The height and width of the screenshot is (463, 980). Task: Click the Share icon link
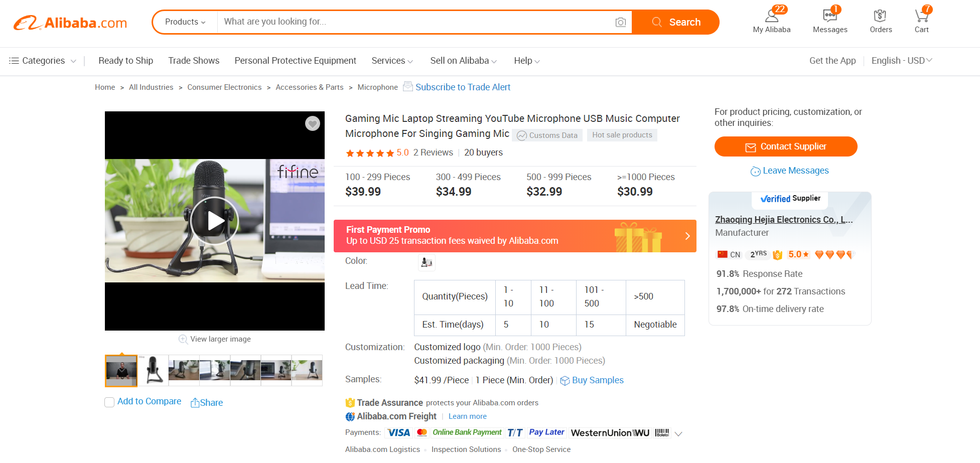point(207,402)
